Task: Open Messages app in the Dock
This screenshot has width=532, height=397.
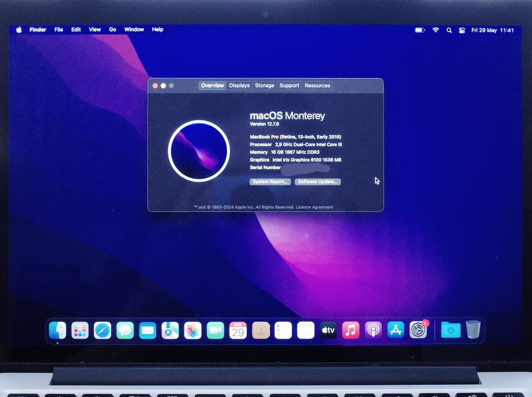Action: (125, 330)
